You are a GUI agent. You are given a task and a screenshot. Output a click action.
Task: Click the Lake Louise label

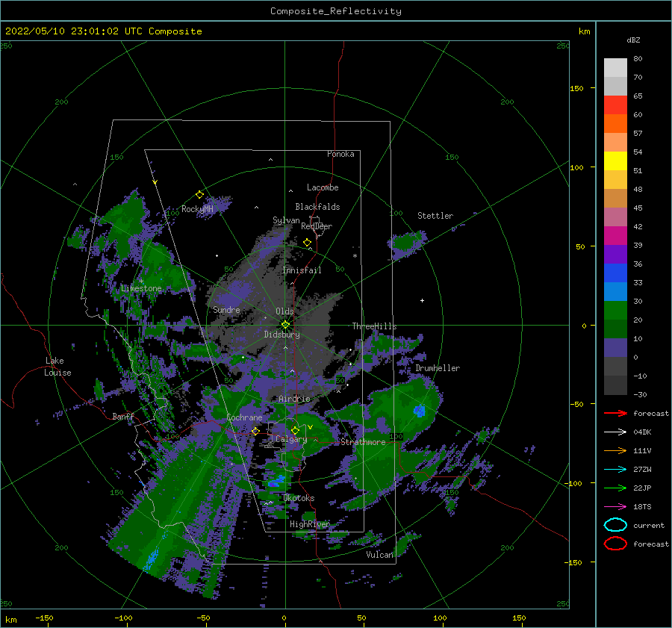point(57,367)
